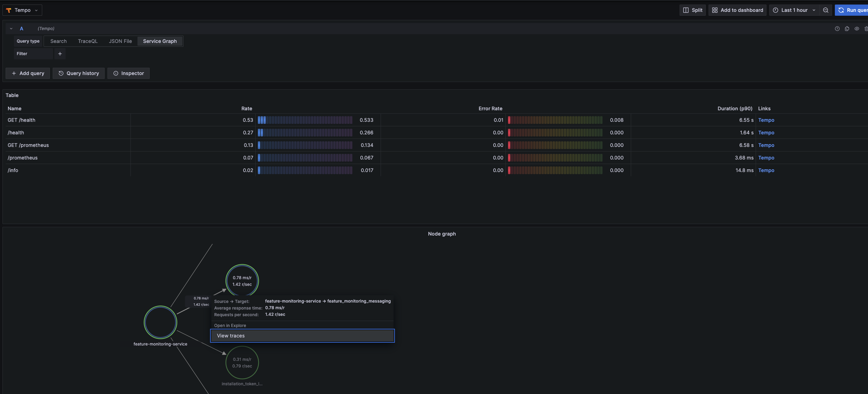868x394 pixels.
Task: Click the Add to dashboard button
Action: (x=737, y=10)
